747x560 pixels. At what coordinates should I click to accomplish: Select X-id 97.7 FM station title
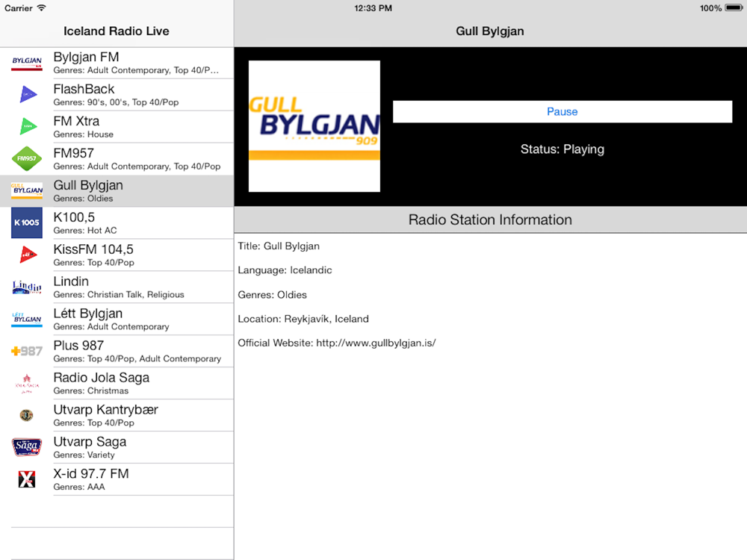[91, 474]
